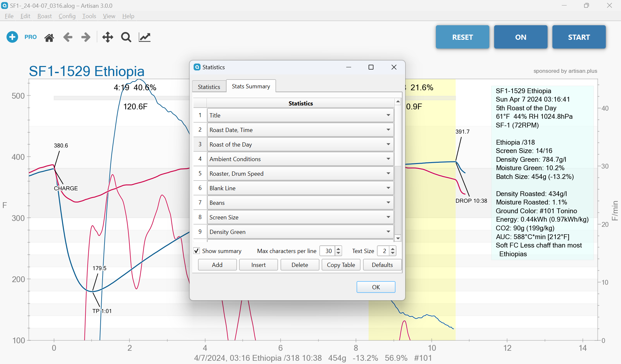The height and width of the screenshot is (364, 621).
Task: Click the sponsored by artisan.plus link
Action: point(565,71)
